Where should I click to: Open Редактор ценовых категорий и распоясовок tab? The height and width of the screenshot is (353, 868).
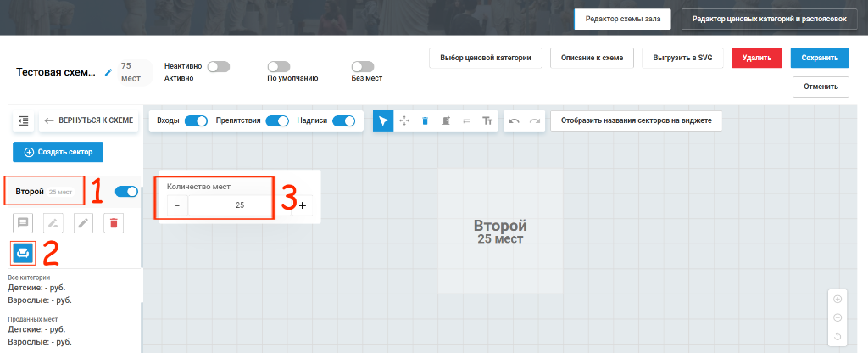(770, 19)
